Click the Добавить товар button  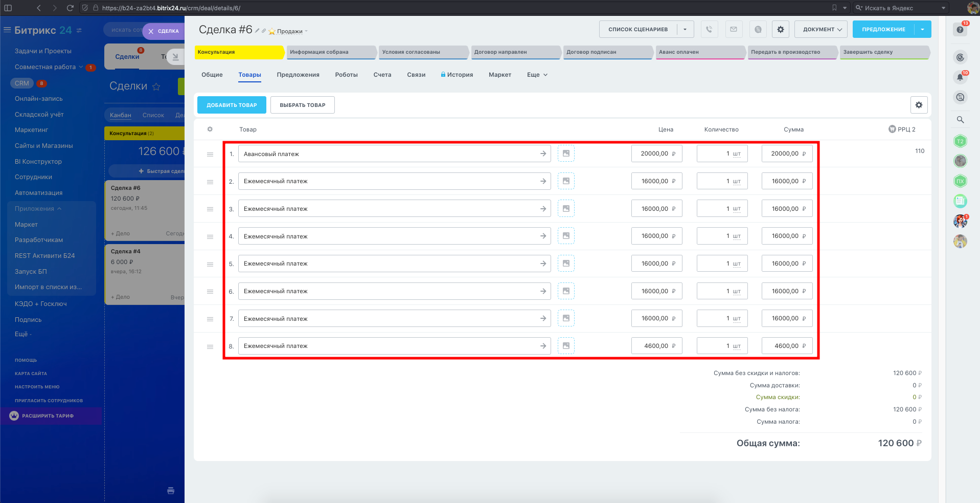point(232,105)
